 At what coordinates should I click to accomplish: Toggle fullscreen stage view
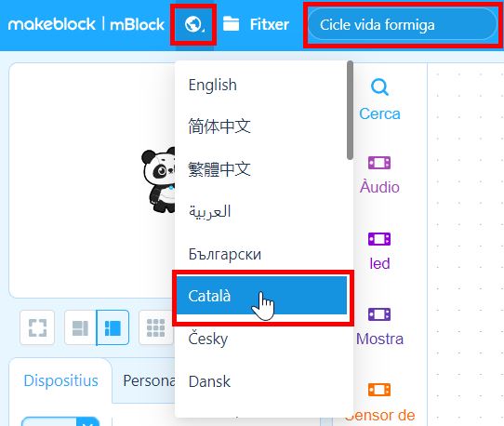coord(37,327)
